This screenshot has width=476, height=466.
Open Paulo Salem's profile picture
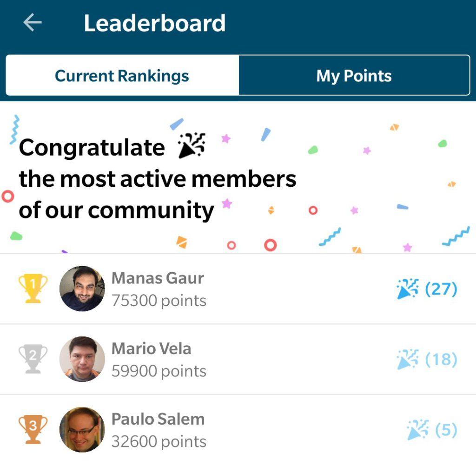[x=82, y=429]
